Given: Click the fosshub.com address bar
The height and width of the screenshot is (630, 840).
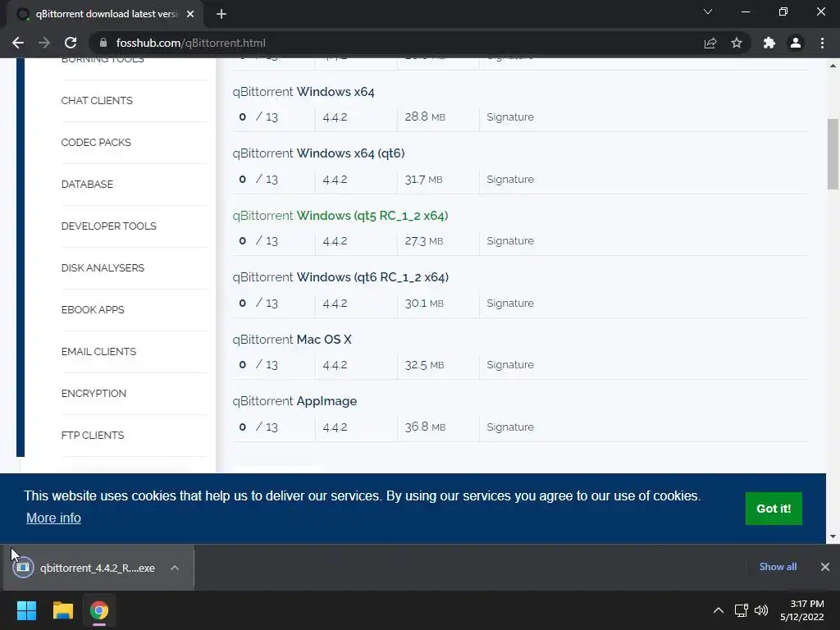Looking at the screenshot, I should click(x=396, y=43).
